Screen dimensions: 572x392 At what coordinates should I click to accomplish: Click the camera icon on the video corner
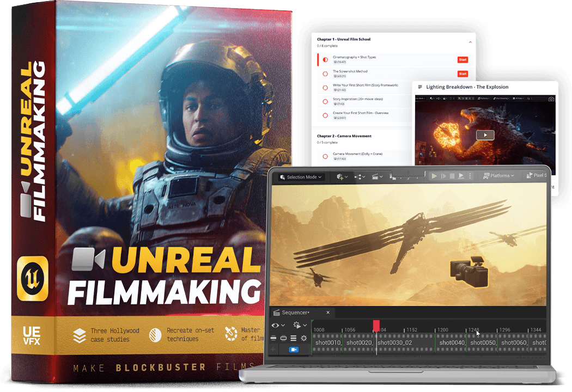(551, 99)
